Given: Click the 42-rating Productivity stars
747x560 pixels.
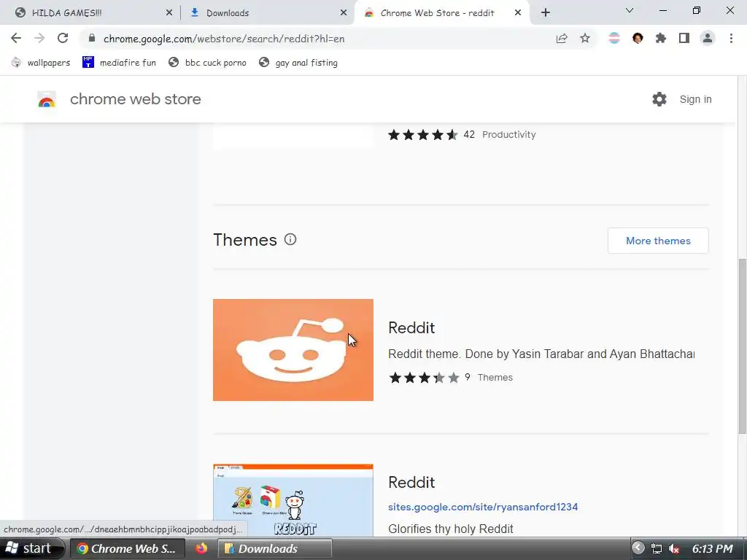Looking at the screenshot, I should [x=423, y=135].
